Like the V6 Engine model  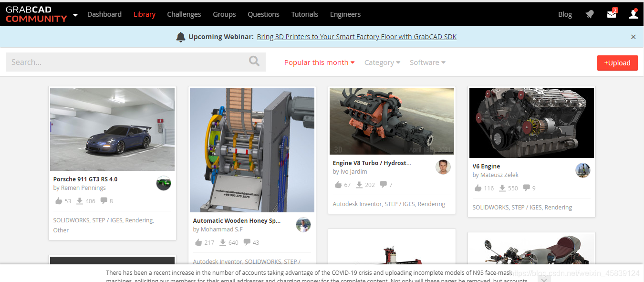pyautogui.click(x=478, y=188)
